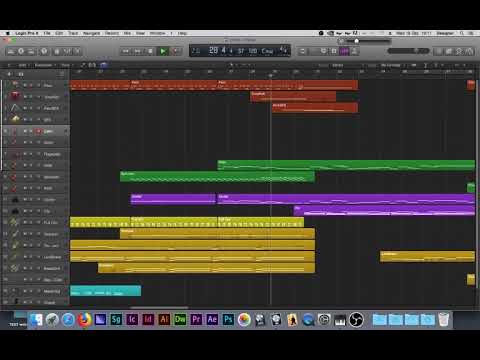The width and height of the screenshot is (480, 360).
Task: Click the instrument icon of track 4
Action: pos(15,119)
